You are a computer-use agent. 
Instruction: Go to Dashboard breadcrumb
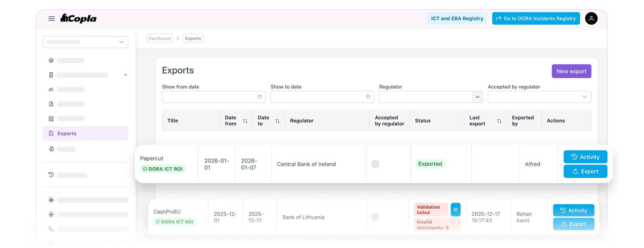160,38
